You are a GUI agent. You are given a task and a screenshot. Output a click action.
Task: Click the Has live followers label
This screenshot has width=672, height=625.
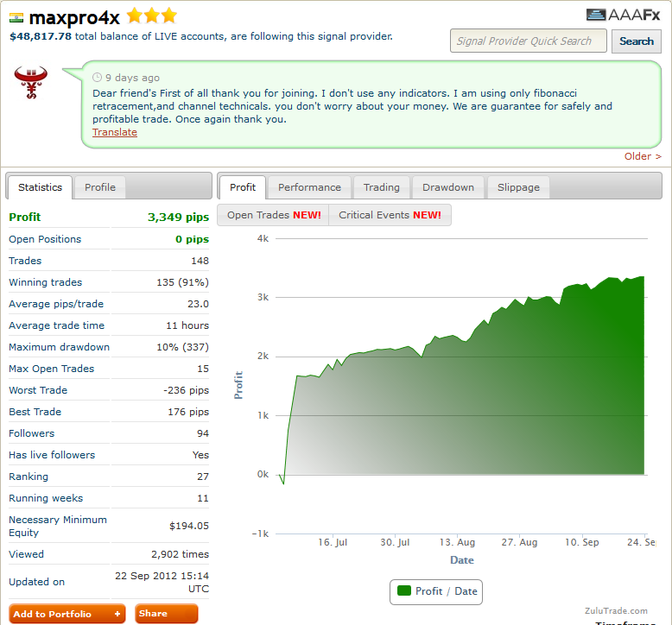point(52,455)
